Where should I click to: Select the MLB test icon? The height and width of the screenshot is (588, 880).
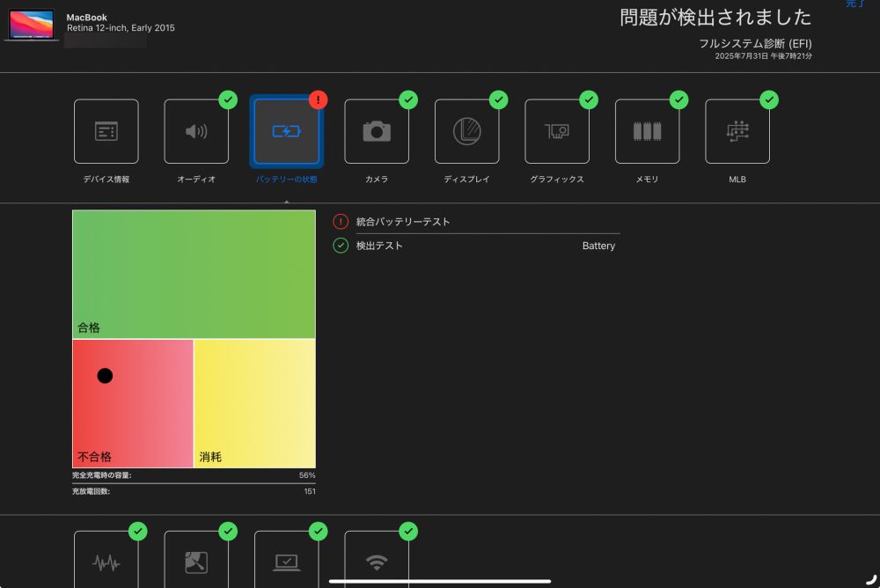(x=737, y=130)
